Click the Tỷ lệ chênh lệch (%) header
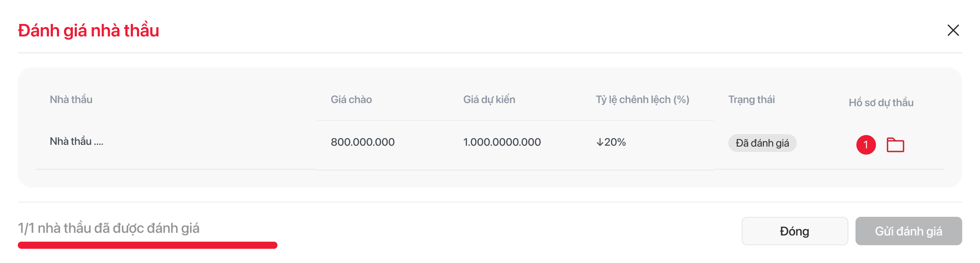980x263 pixels. coord(643,100)
